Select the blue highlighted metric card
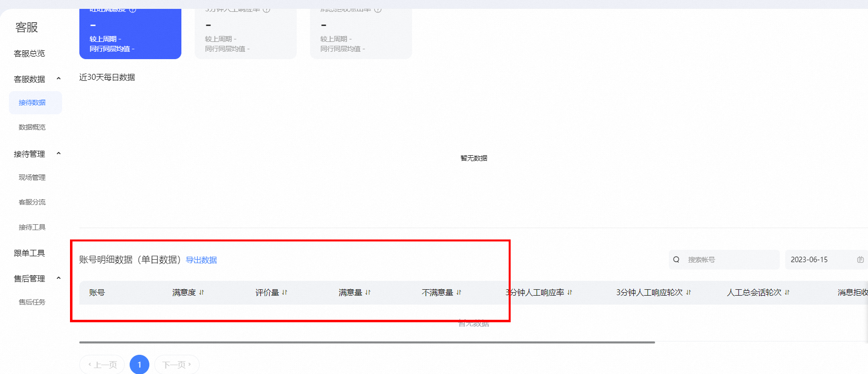This screenshot has height=374, width=868. coord(130,34)
